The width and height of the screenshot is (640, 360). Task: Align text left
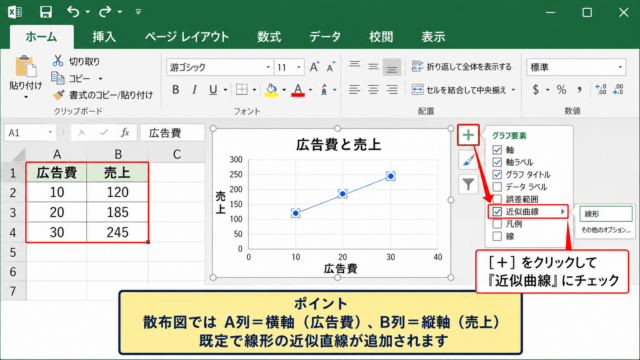355,89
